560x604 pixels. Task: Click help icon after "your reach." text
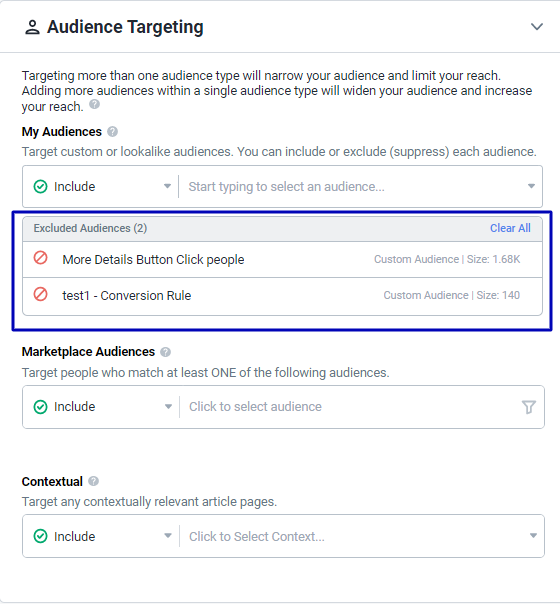pyautogui.click(x=94, y=104)
